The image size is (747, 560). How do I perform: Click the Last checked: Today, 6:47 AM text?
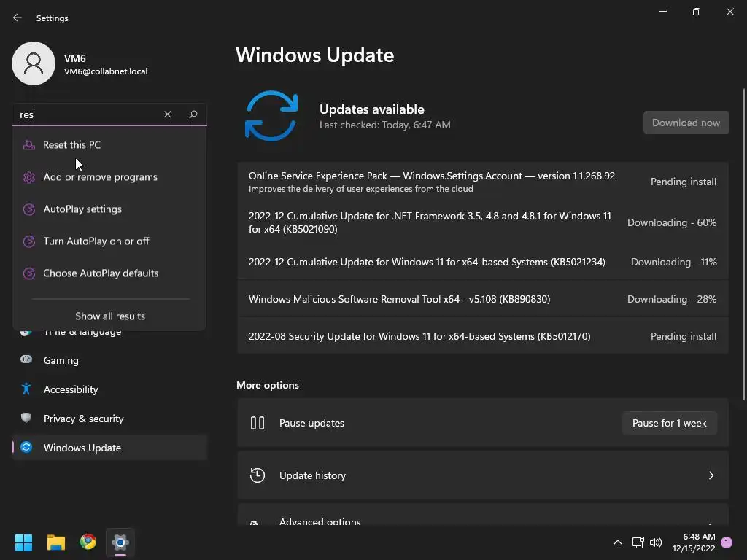(x=385, y=125)
